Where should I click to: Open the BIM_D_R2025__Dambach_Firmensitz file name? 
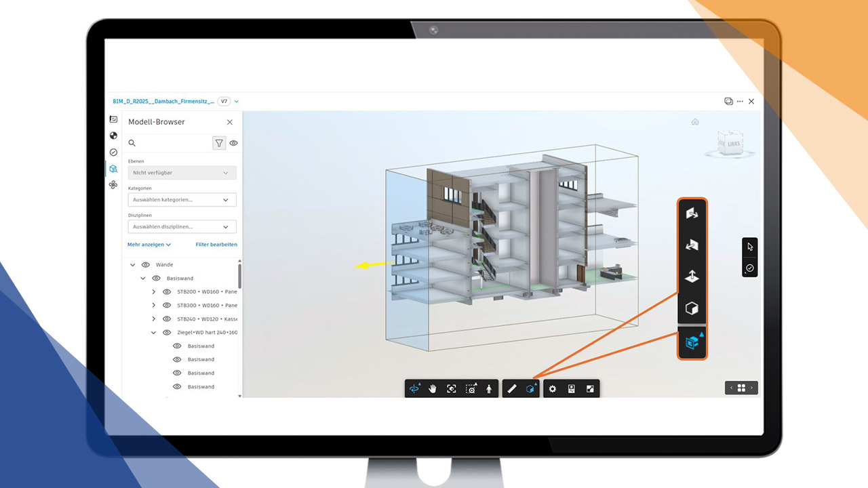(x=163, y=102)
